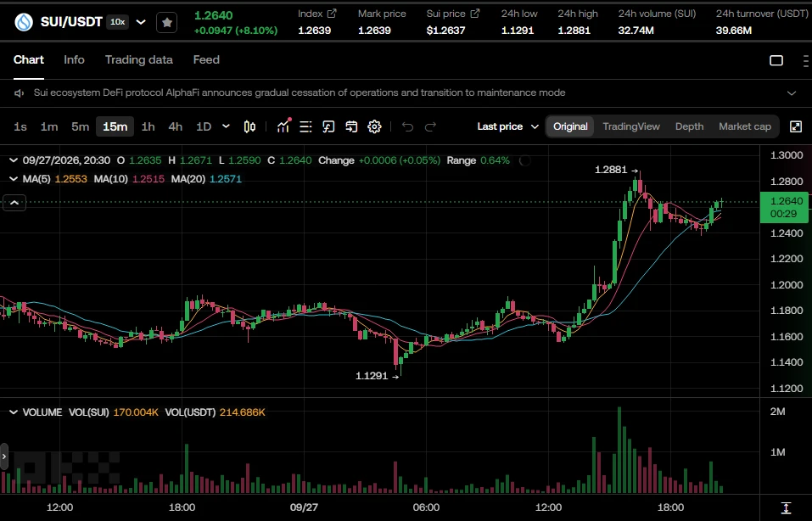812x521 pixels.
Task: Click the auto-fit price scale icon
Action: point(786,507)
